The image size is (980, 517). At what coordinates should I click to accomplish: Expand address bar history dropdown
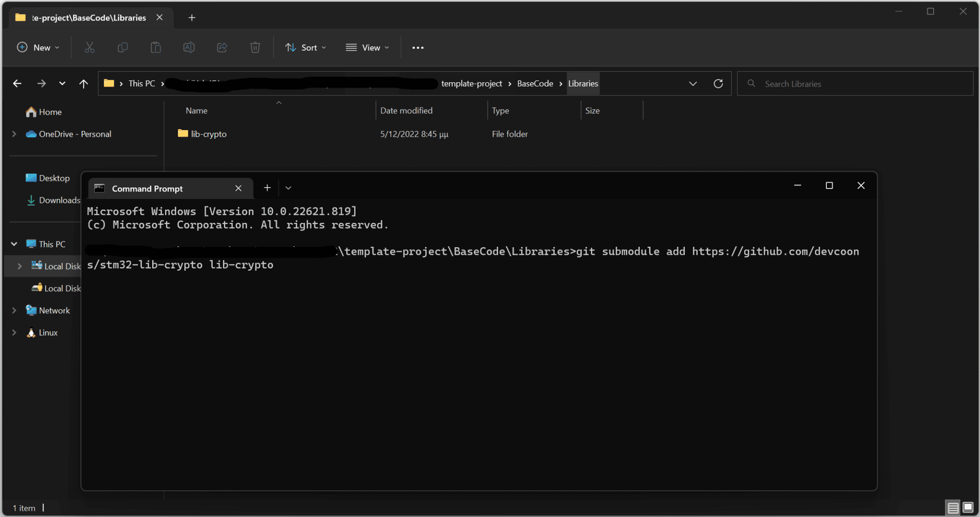click(692, 84)
